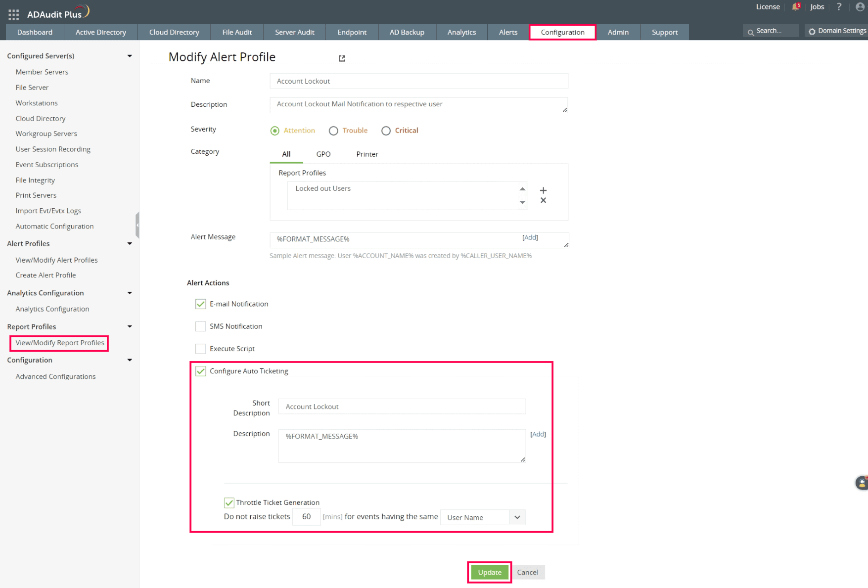Open the Alerts tab
Image resolution: width=868 pixels, height=588 pixels.
tap(508, 32)
